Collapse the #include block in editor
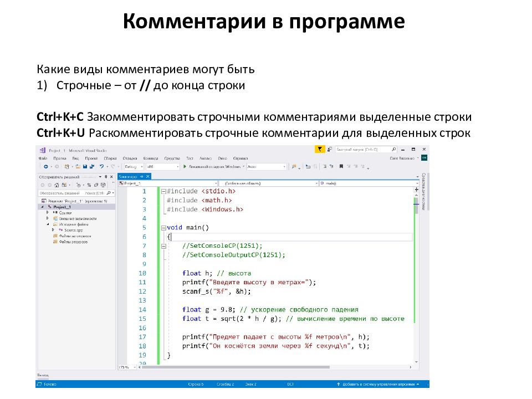The image size is (532, 399). tap(163, 191)
